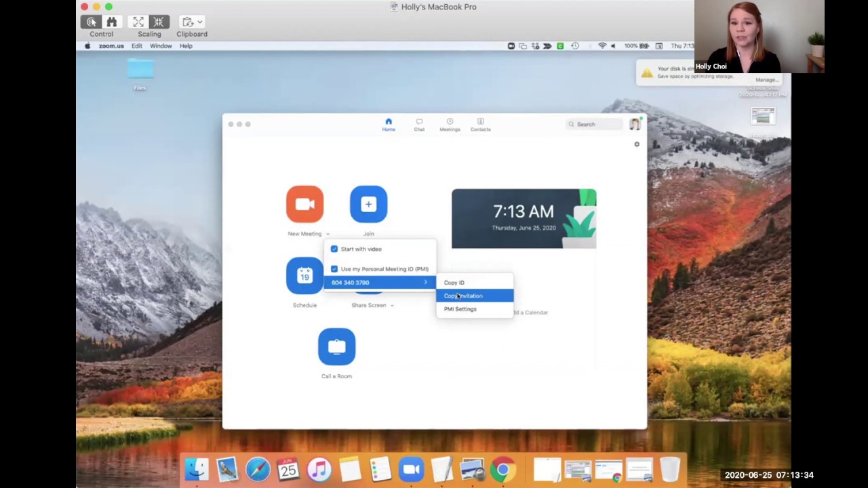
Task: Open iTunes from the Dock
Action: (x=319, y=469)
